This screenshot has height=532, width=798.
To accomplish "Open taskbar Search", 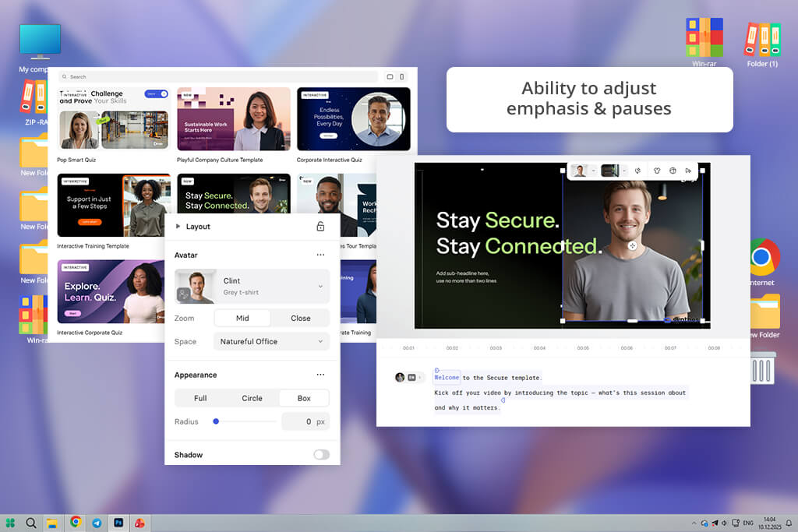I will click(x=31, y=523).
